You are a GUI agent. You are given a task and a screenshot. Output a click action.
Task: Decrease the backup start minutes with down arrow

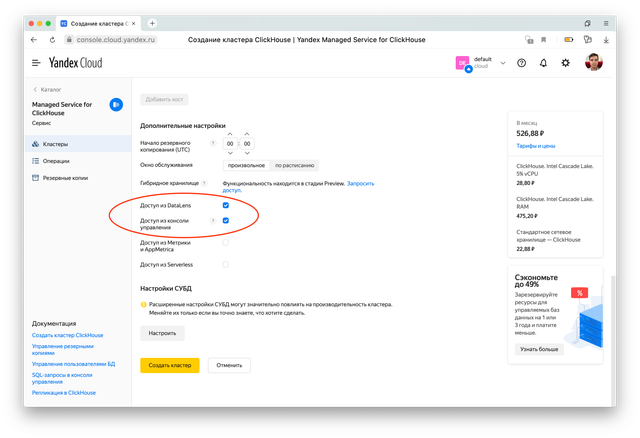click(249, 155)
